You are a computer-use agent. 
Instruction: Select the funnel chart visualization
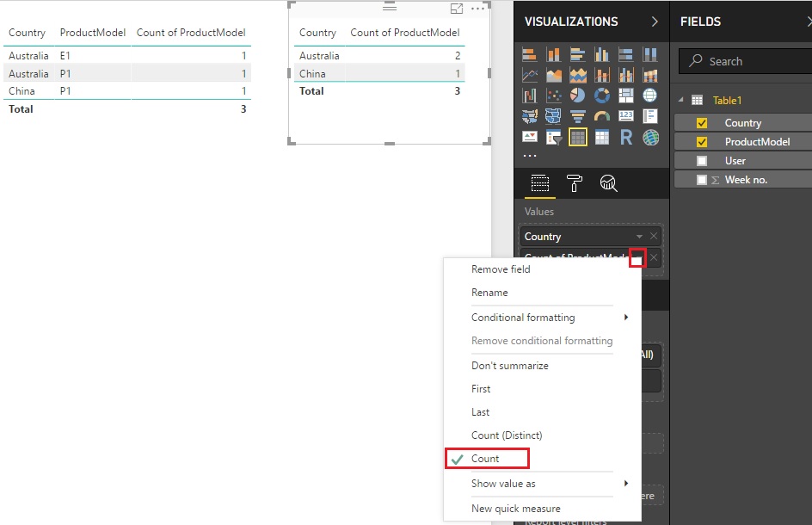tap(577, 116)
